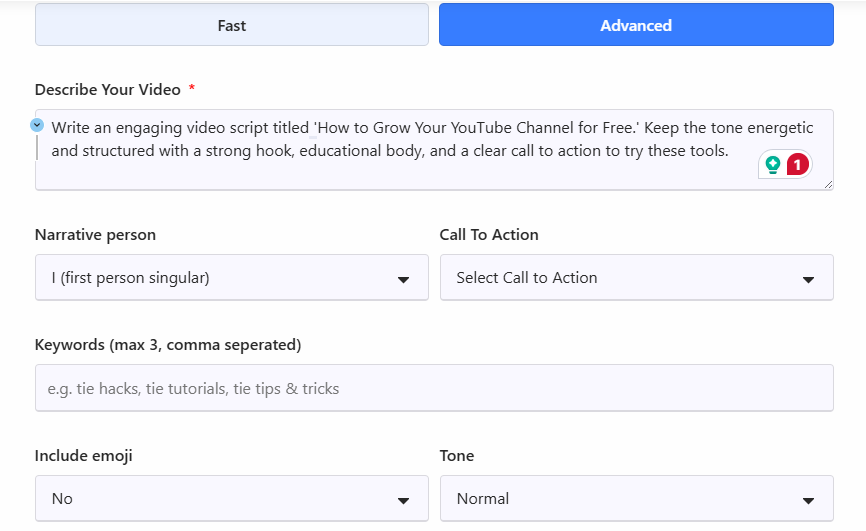Click the 'Call To Action' field label
866x531 pixels.
coord(489,235)
